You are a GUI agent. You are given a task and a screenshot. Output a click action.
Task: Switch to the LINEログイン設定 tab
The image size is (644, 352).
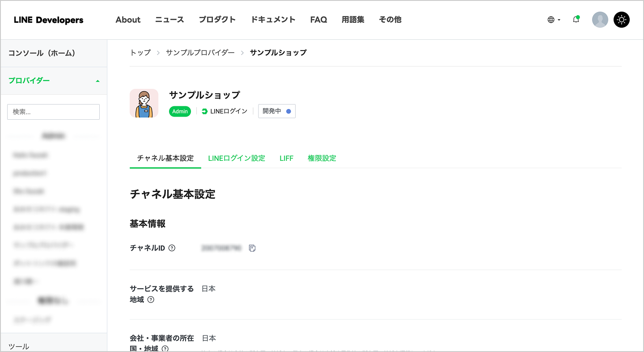(x=236, y=158)
